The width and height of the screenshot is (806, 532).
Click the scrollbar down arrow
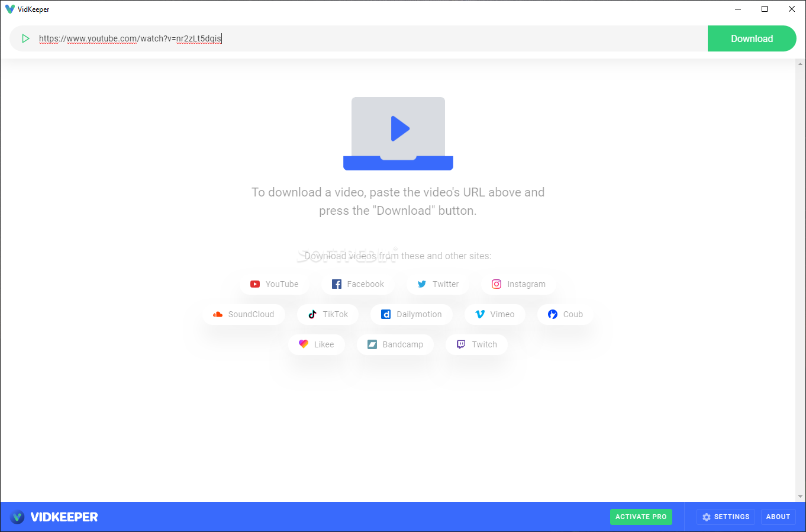click(x=801, y=496)
